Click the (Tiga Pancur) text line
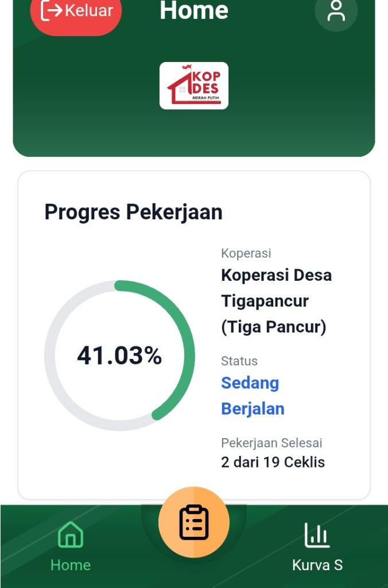The width and height of the screenshot is (388, 588). click(273, 327)
